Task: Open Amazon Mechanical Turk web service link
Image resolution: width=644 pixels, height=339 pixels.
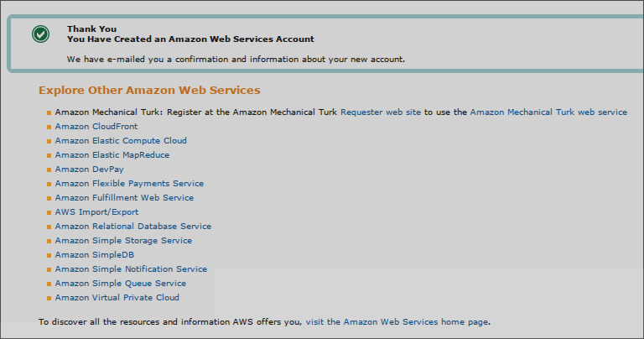Action: coord(548,112)
